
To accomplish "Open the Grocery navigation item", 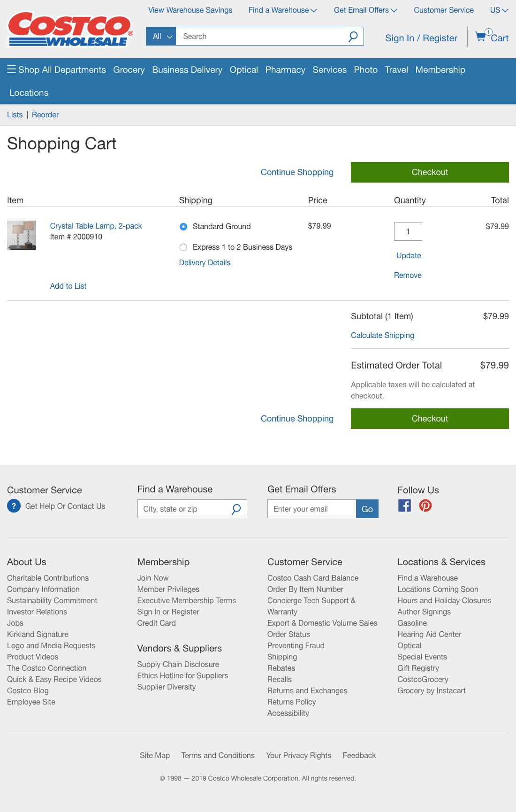I will pos(129,70).
